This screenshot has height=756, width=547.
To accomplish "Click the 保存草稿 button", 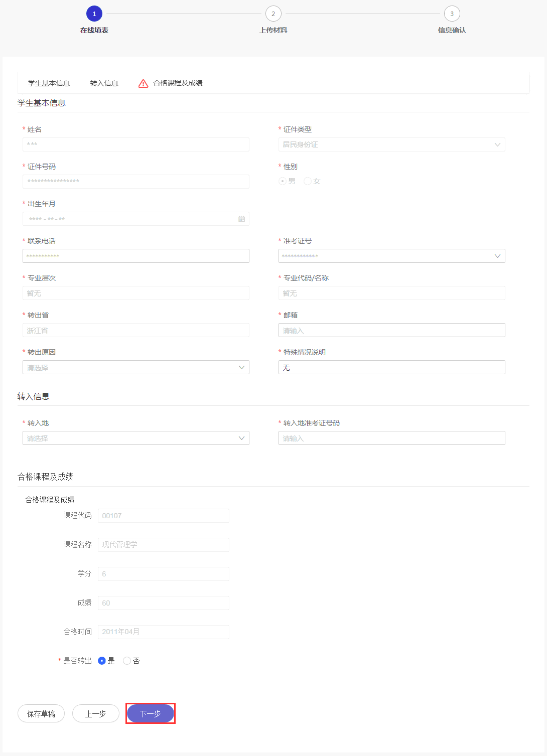I will 41,713.
